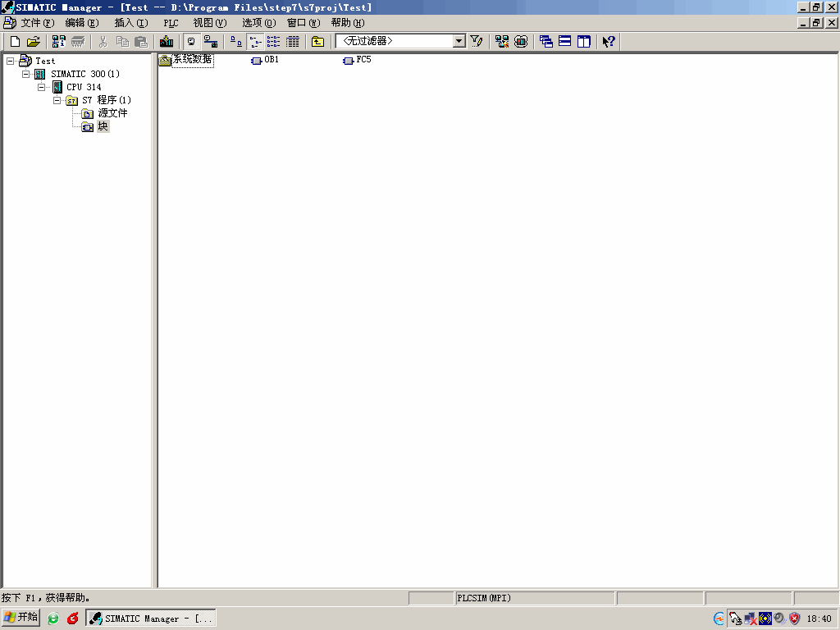Open the Accessible Nodes toolbar icon

[x=58, y=41]
